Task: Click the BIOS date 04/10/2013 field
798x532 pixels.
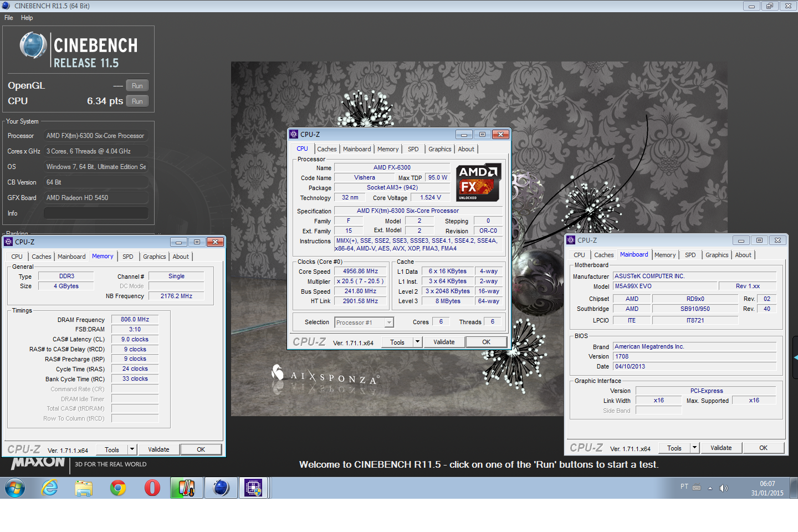Action: (x=694, y=366)
